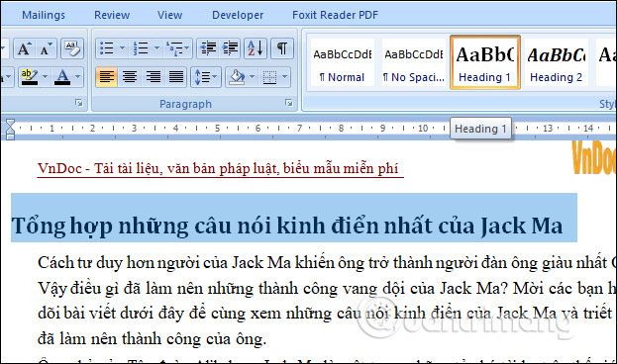Click line 'đã làm nên thành công'
The image size is (617, 364).
tap(153, 338)
